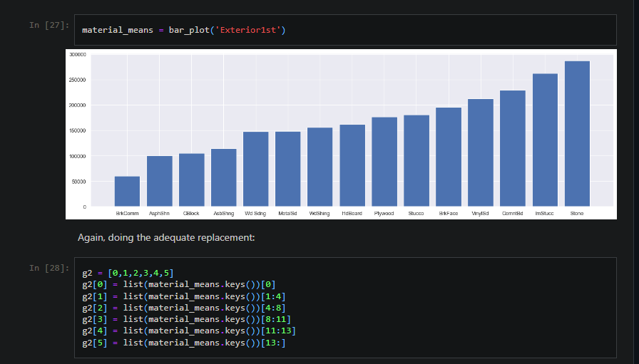This screenshot has width=639, height=364.
Task: Click the Wd Sdng bar in chart
Action: point(255,169)
